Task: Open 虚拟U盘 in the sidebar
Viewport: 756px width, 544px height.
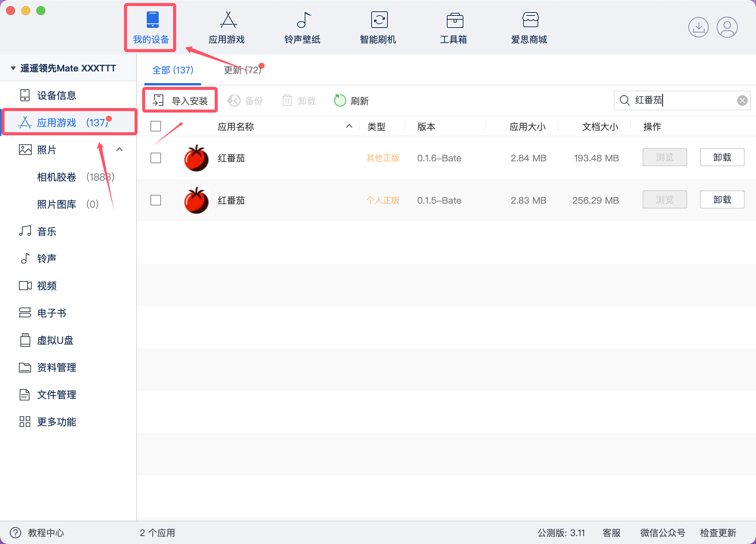Action: coord(68,340)
